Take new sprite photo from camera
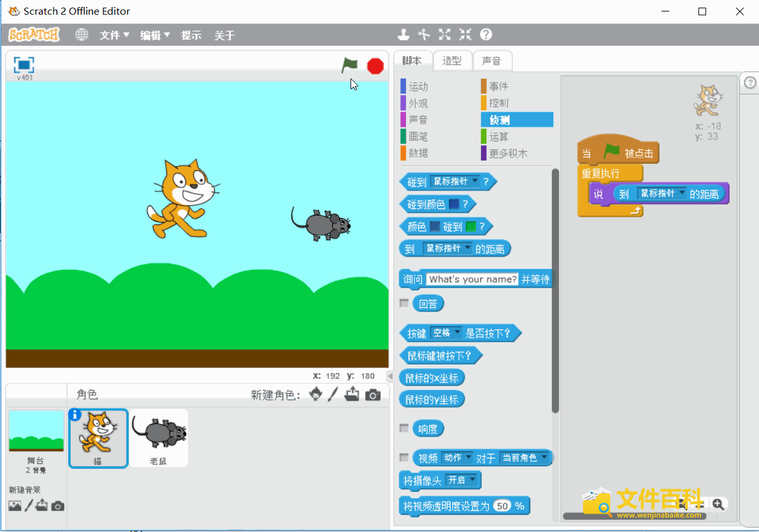759x532 pixels. point(373,395)
